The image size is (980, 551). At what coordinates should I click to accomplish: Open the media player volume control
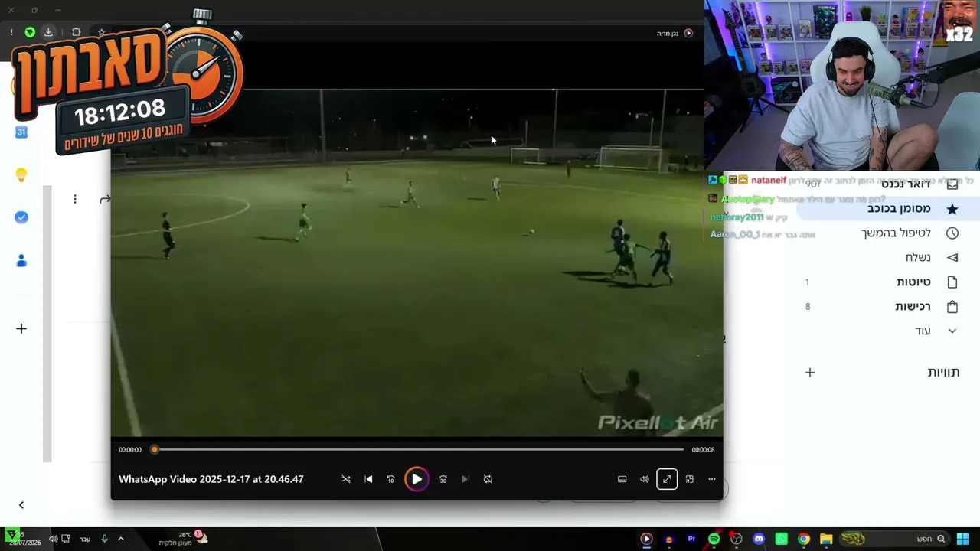click(645, 479)
